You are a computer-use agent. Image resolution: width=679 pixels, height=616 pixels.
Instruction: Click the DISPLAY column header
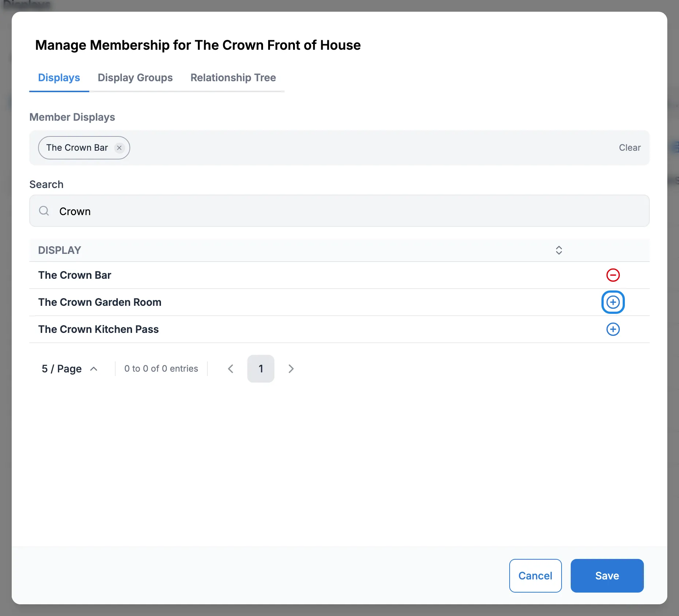[60, 250]
